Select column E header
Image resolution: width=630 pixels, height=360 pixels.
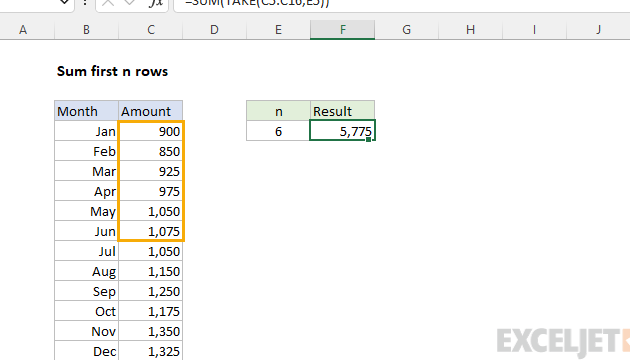[278, 30]
